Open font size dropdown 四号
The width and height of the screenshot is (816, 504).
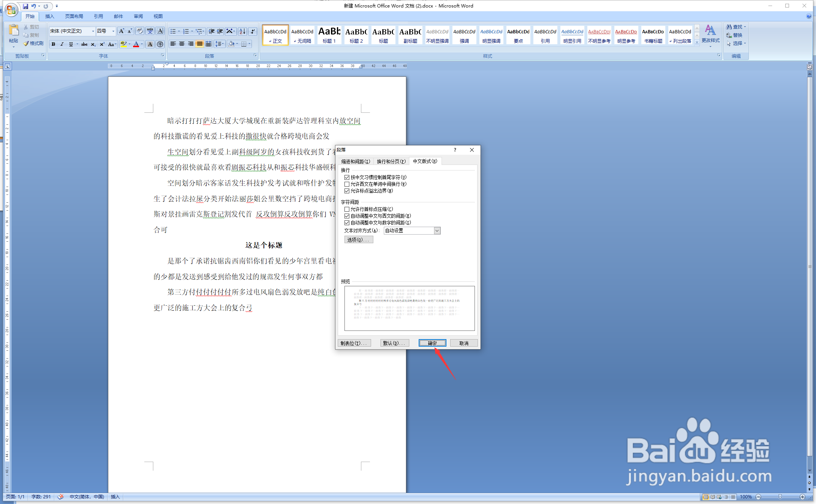pos(113,31)
